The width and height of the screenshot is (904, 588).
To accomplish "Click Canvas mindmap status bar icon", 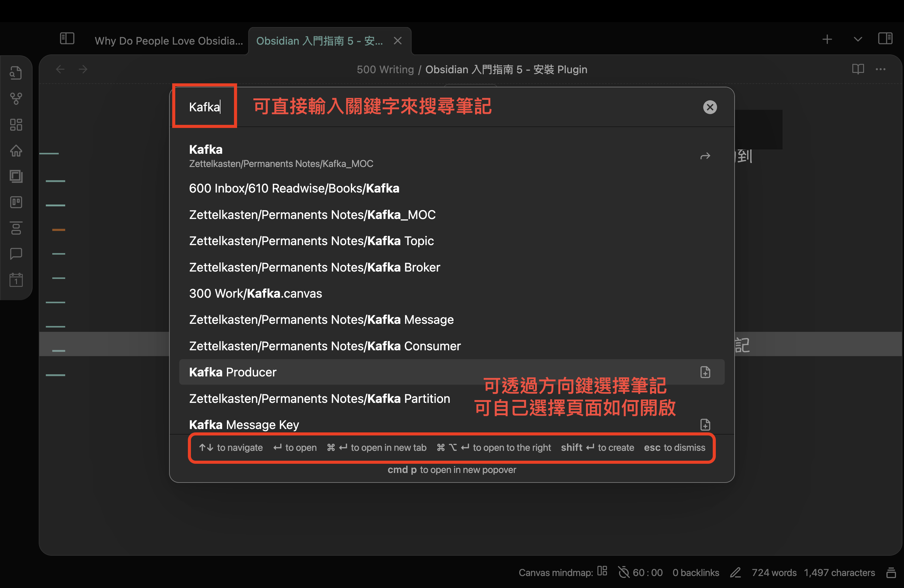I will (602, 571).
